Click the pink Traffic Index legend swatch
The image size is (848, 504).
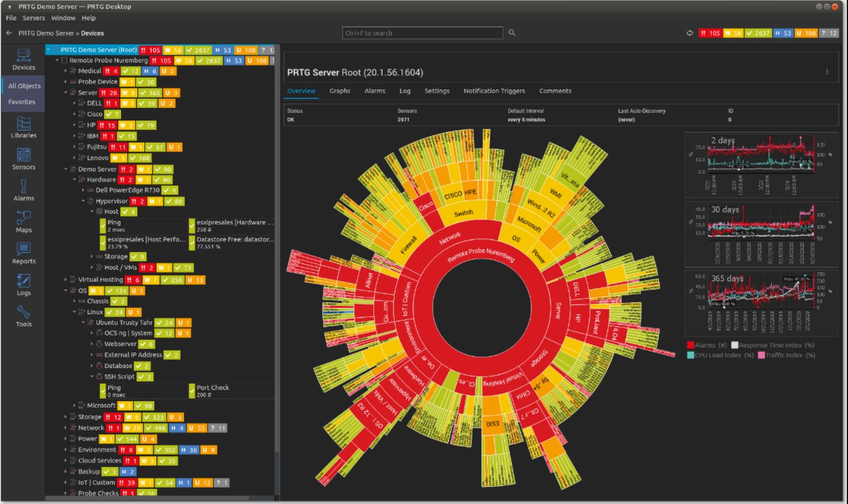click(x=761, y=355)
